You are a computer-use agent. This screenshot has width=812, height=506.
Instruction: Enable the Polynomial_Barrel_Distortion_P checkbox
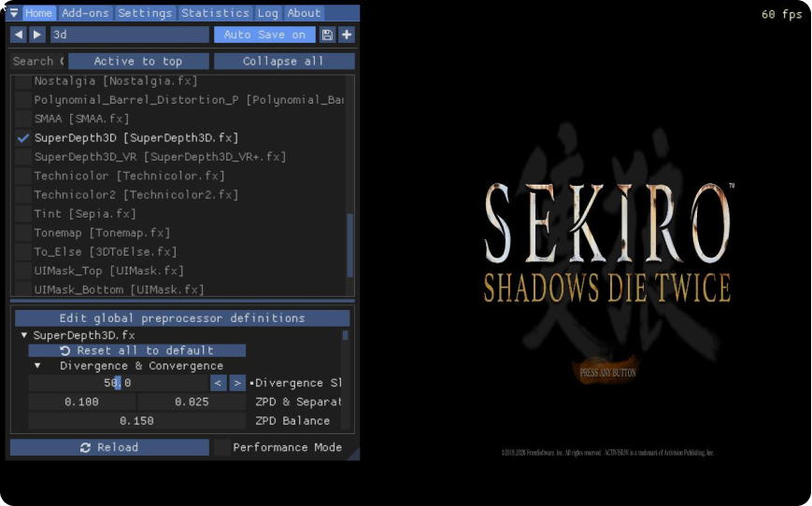(x=22, y=100)
